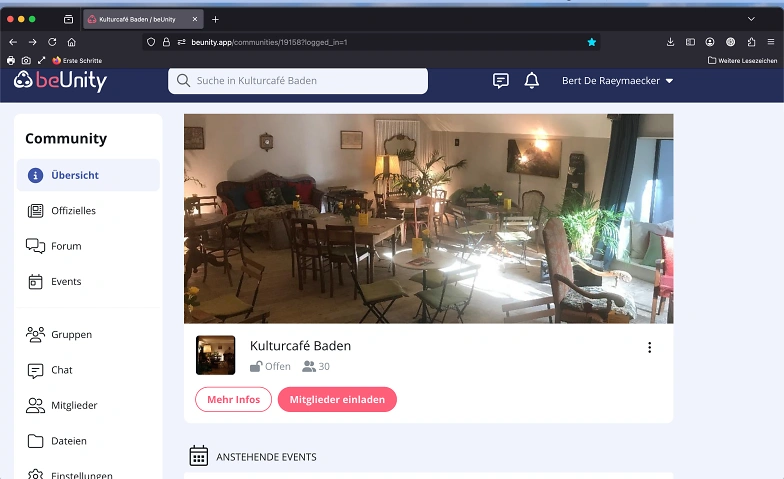Click the Anstehende Events calendar icon
The height and width of the screenshot is (479, 784).
pos(198,456)
